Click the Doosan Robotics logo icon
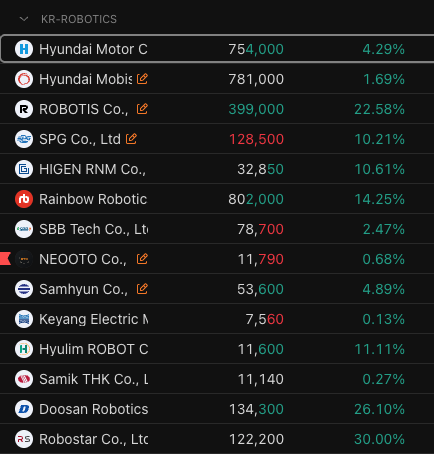 [24, 409]
